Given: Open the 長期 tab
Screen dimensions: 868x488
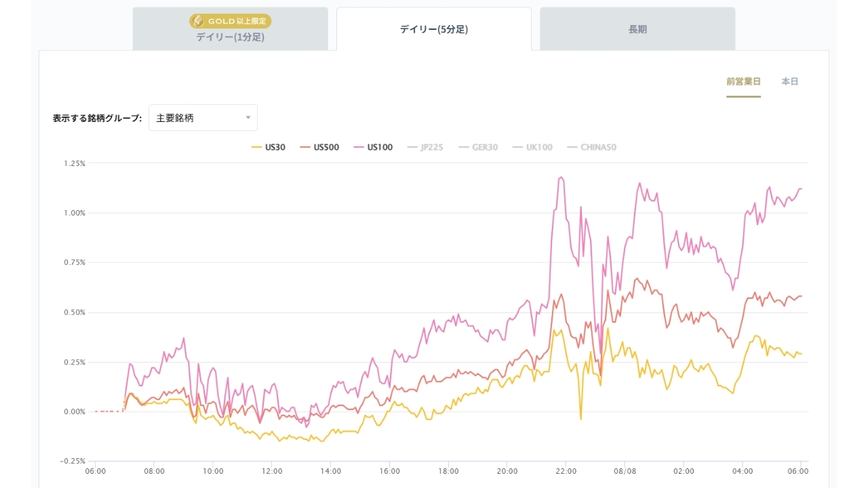Looking at the screenshot, I should (637, 29).
